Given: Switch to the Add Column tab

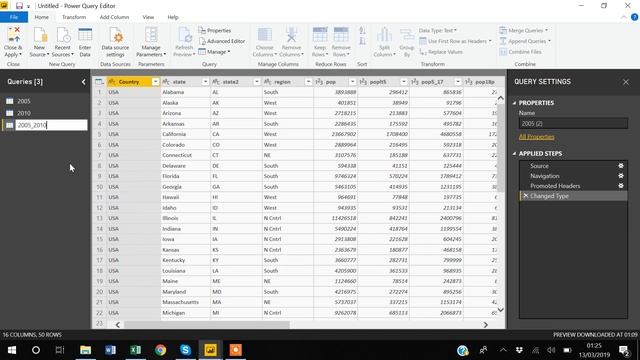Looking at the screenshot, I should [x=114, y=17].
